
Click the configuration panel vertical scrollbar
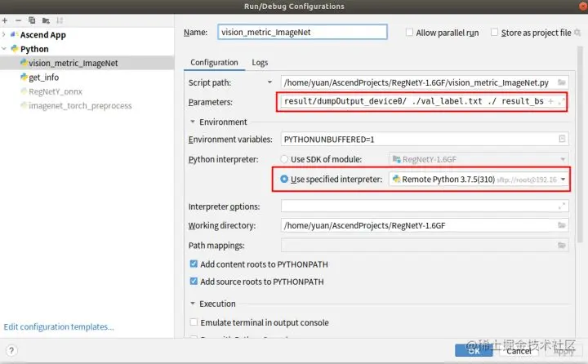coord(580,144)
